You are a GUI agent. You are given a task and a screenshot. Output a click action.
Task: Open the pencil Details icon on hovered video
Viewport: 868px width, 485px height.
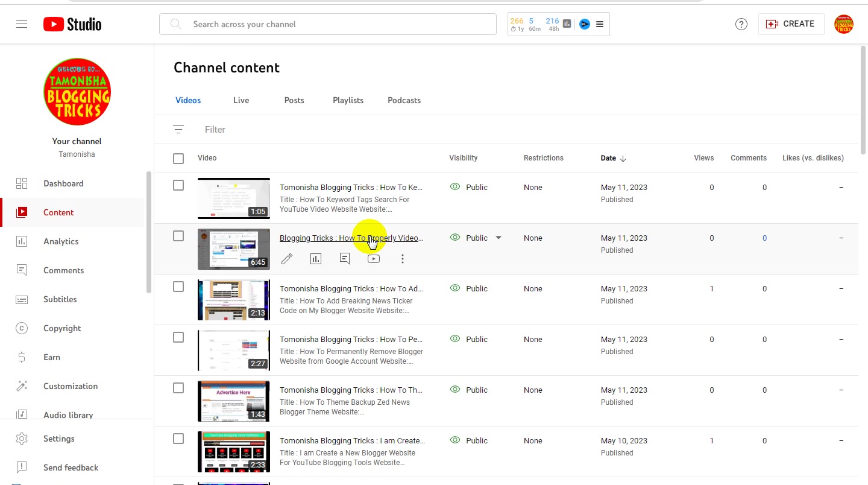(x=287, y=259)
